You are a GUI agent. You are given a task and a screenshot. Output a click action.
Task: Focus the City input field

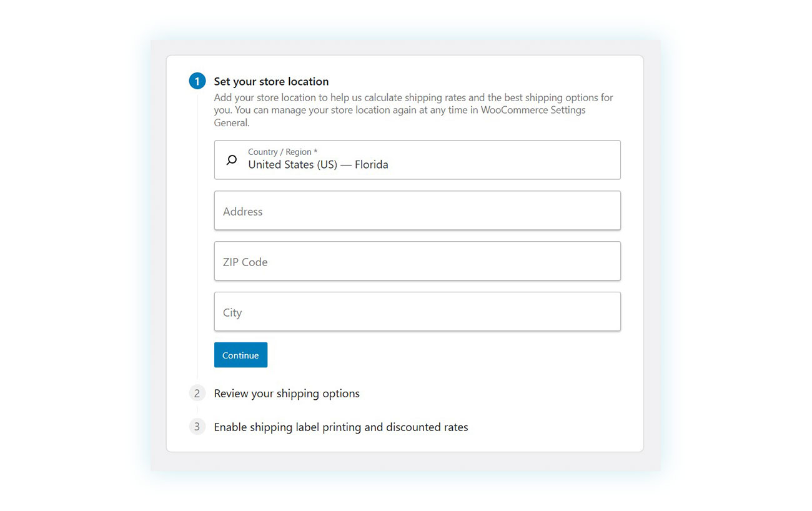click(417, 312)
